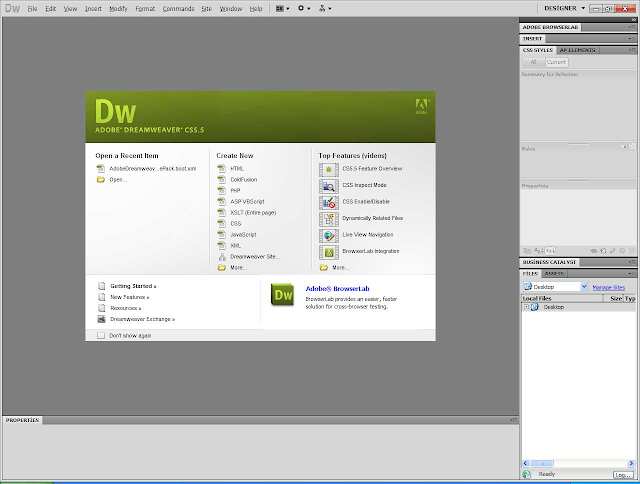This screenshot has width=640, height=484.
Task: Toggle the Current view button in CSS Styles
Action: click(556, 62)
